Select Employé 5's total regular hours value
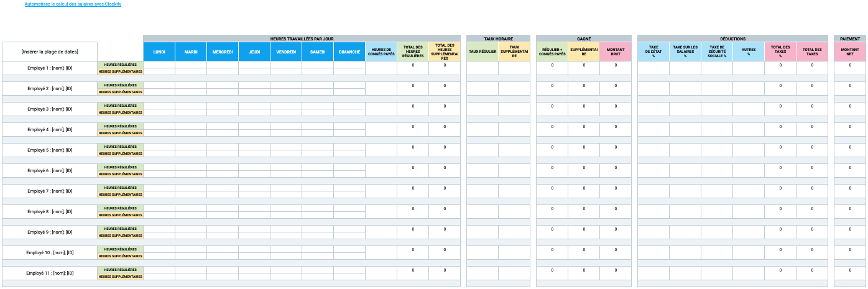Viewport: 868px width, 289px height. tap(413, 150)
